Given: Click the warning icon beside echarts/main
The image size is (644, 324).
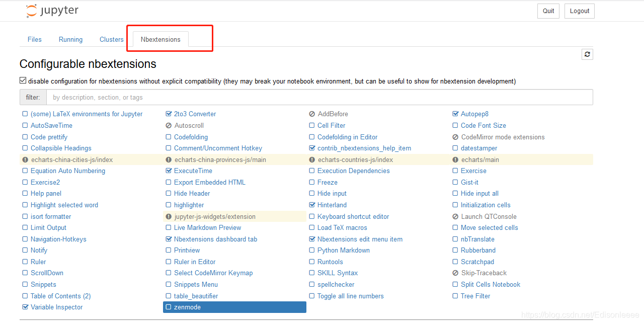Looking at the screenshot, I should click(x=456, y=160).
